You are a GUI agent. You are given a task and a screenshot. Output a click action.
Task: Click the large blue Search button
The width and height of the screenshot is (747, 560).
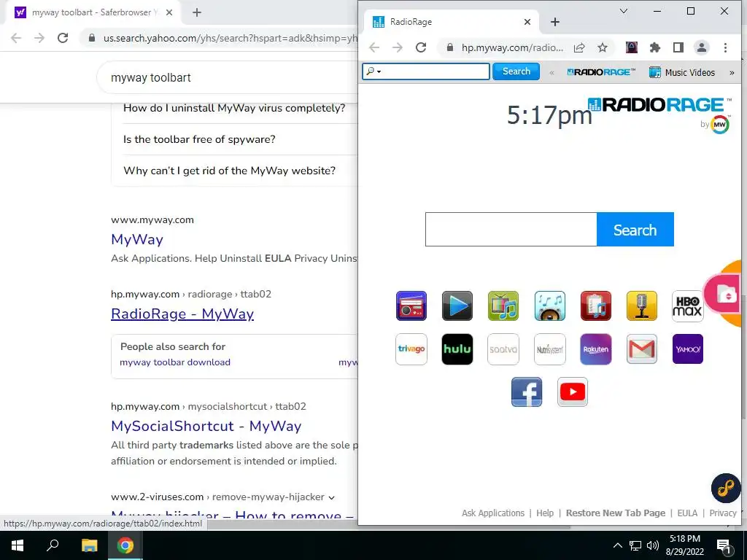(635, 230)
